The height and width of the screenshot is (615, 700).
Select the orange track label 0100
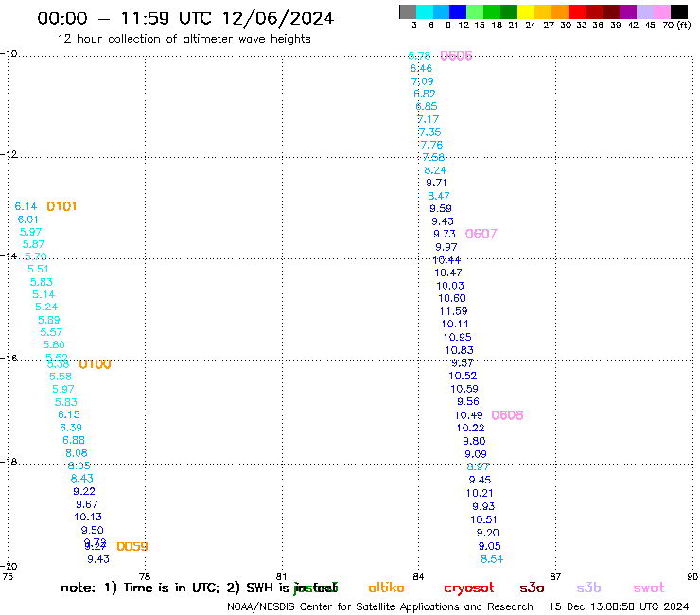coord(95,364)
